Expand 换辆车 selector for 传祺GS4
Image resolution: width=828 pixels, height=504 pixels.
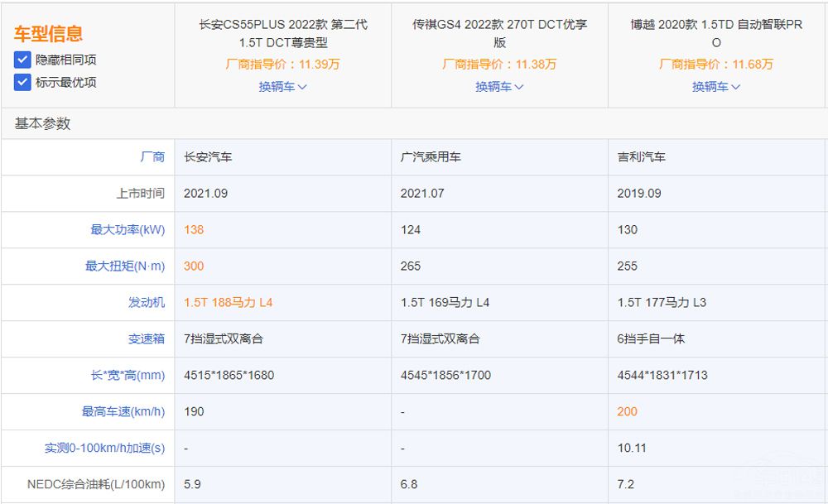pos(498,85)
